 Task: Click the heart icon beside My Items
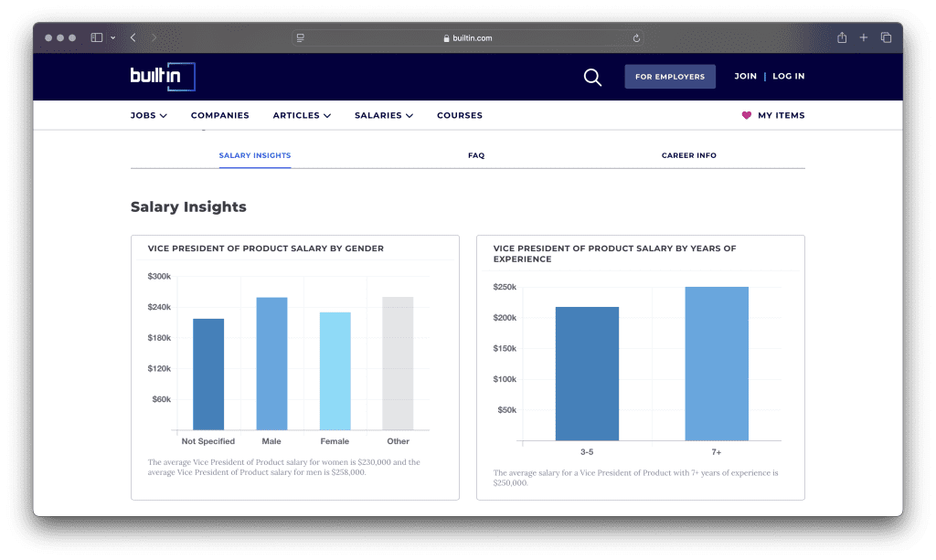click(746, 116)
